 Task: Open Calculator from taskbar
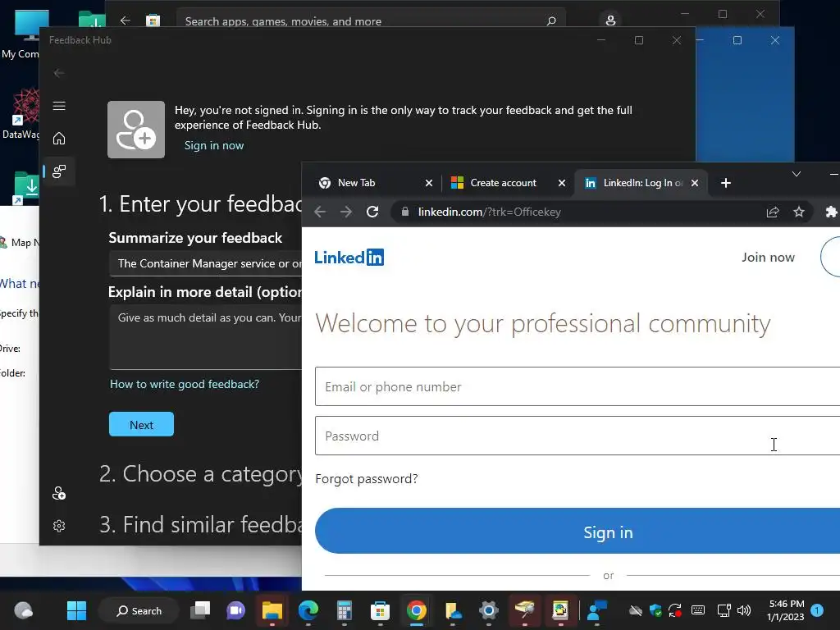tap(344, 610)
